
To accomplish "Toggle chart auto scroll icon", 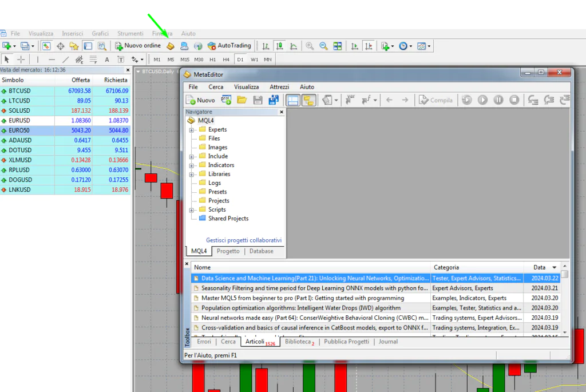I will coord(355,46).
